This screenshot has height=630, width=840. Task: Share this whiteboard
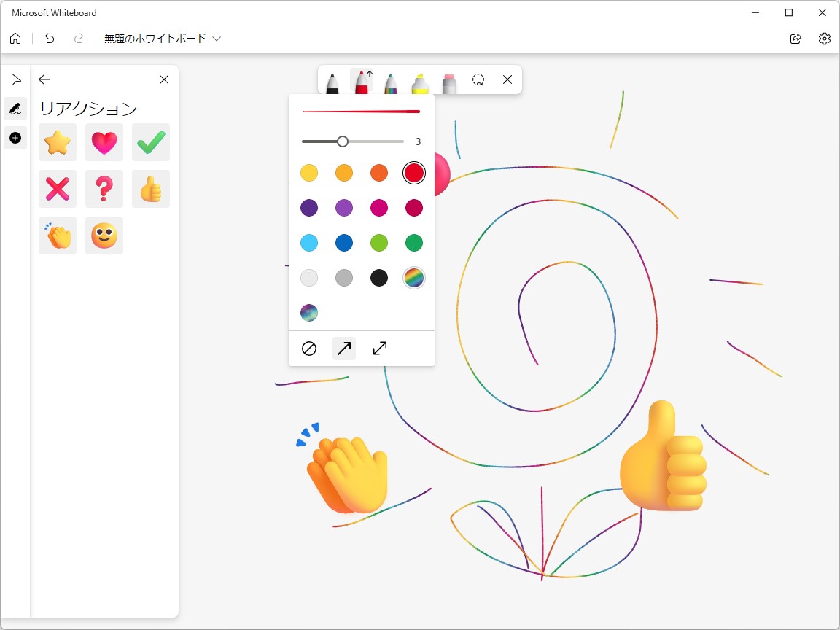[796, 39]
